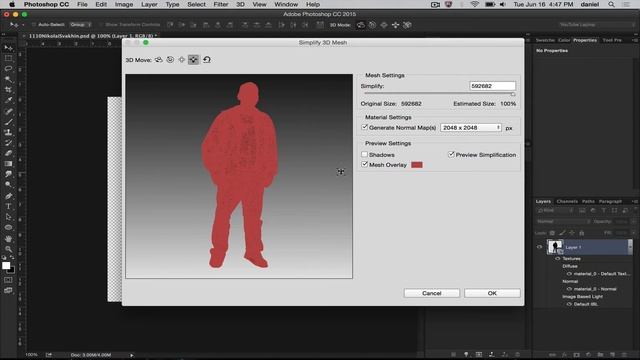Click Scale 3D mode icon in options bar
This screenshot has height=360, width=640.
(407, 25)
